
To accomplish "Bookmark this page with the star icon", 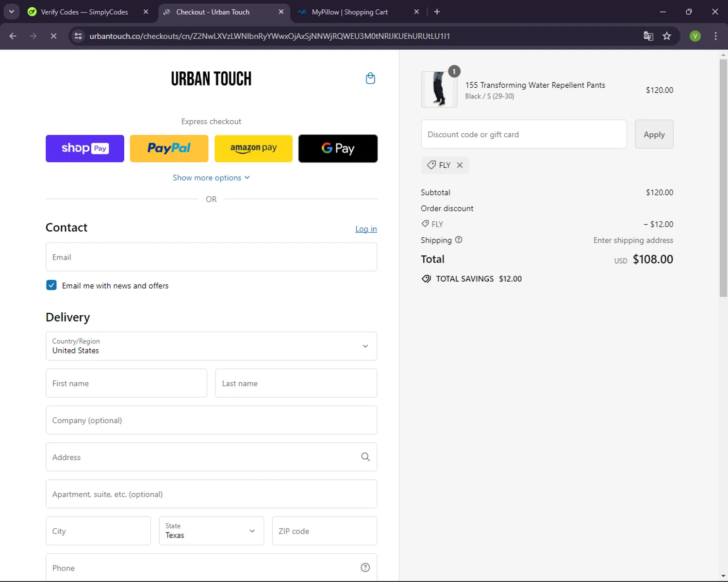I will coord(667,36).
